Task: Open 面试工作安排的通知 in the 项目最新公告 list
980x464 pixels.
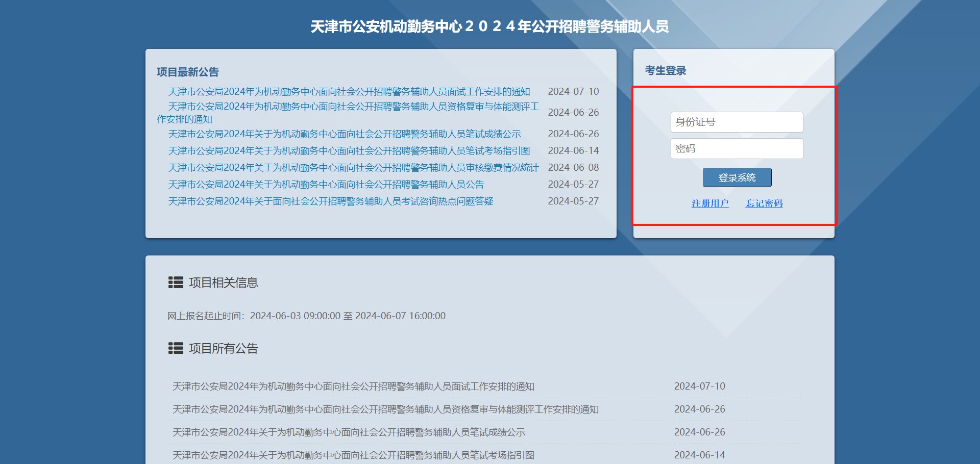Action: [x=349, y=92]
